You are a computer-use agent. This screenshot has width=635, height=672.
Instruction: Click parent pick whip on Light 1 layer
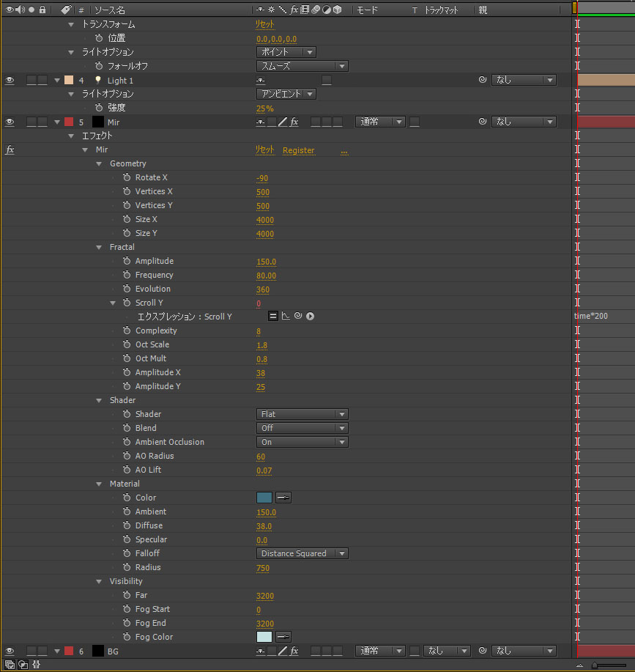point(483,80)
